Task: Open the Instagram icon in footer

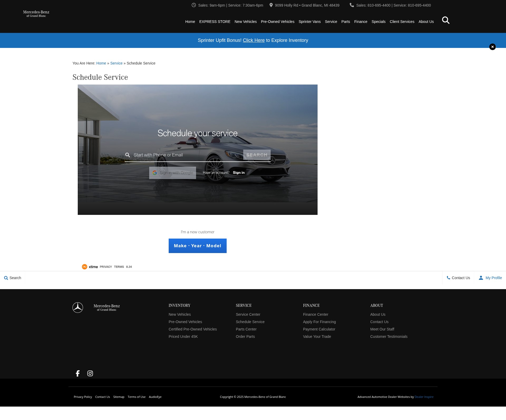Action: (x=90, y=373)
